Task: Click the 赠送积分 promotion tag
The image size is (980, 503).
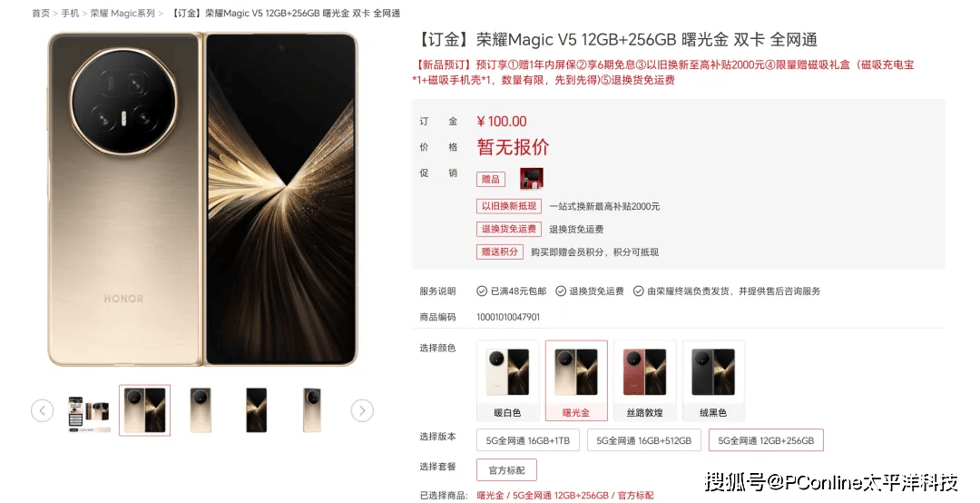Action: point(499,251)
